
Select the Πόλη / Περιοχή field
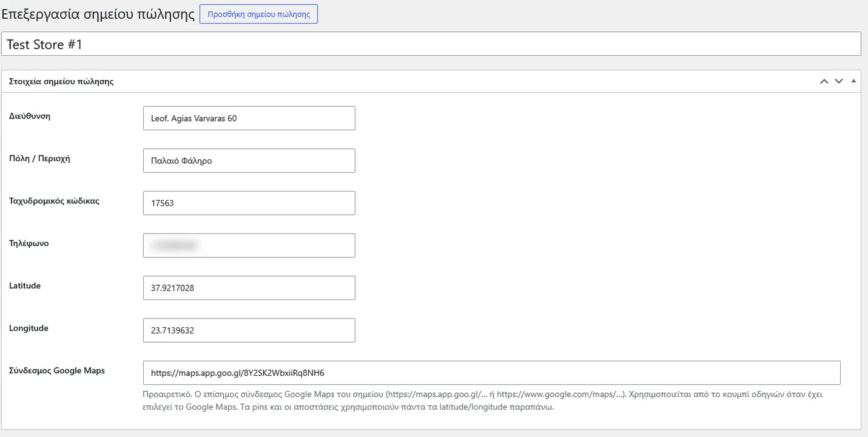(249, 161)
